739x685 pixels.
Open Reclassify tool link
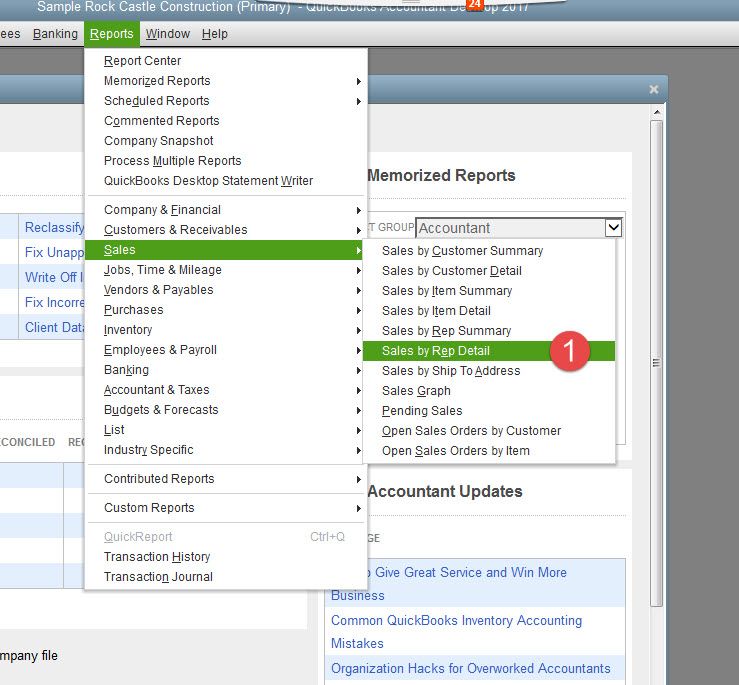54,227
